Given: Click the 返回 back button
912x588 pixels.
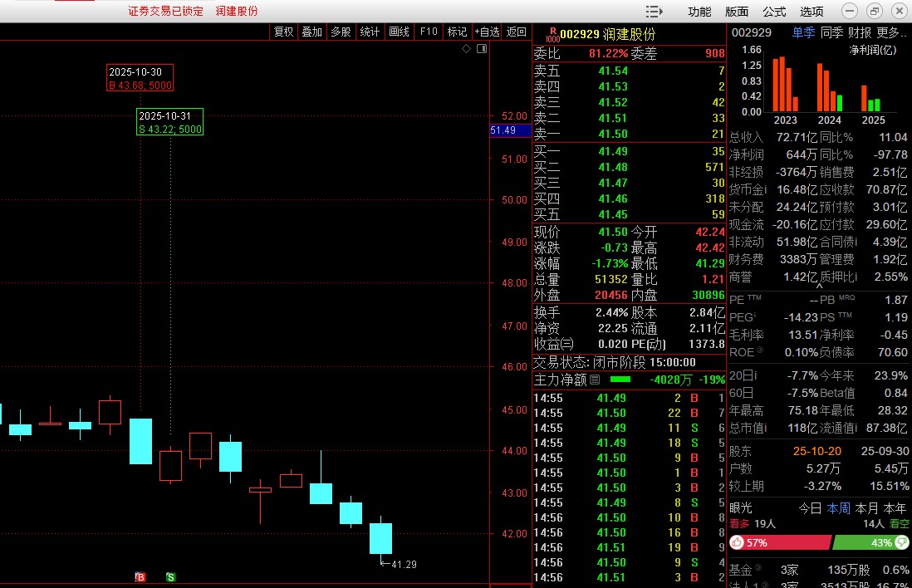Looking at the screenshot, I should coord(517,32).
